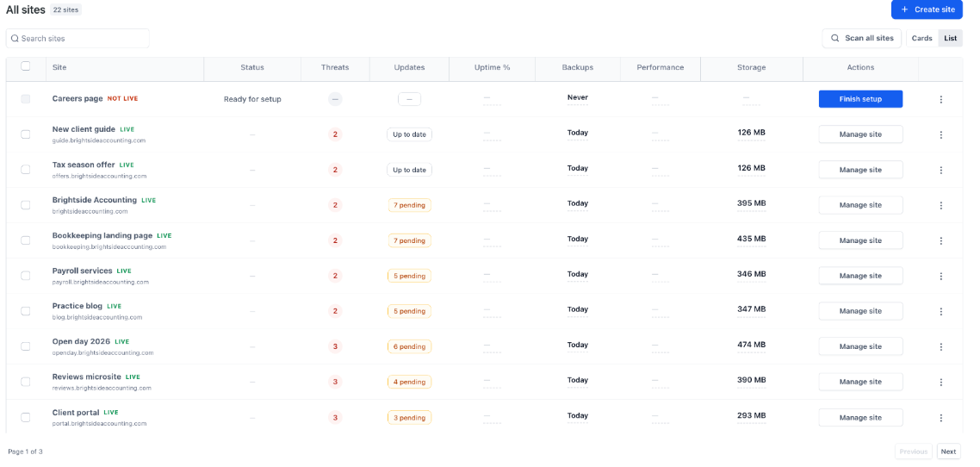Click Manage site for Brightside Accounting
The width and height of the screenshot is (980, 467).
tap(860, 205)
